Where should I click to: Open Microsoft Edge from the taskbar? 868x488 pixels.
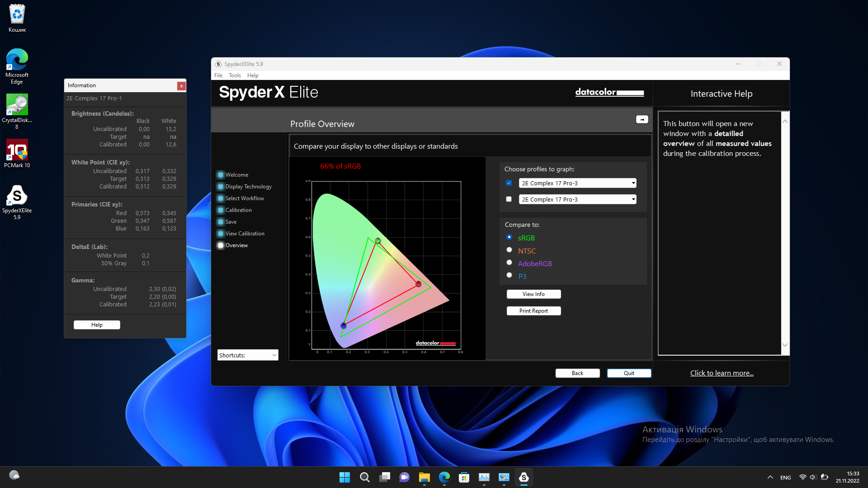click(444, 477)
